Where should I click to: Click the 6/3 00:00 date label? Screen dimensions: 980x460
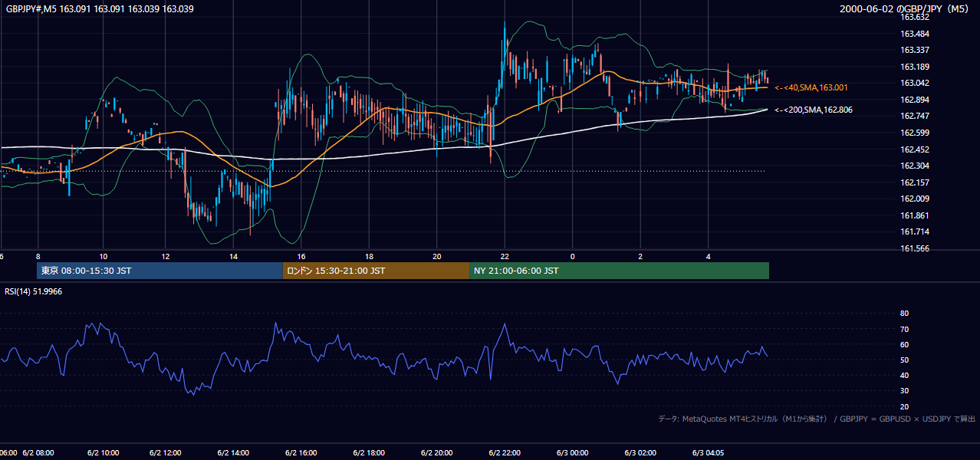pyautogui.click(x=572, y=453)
